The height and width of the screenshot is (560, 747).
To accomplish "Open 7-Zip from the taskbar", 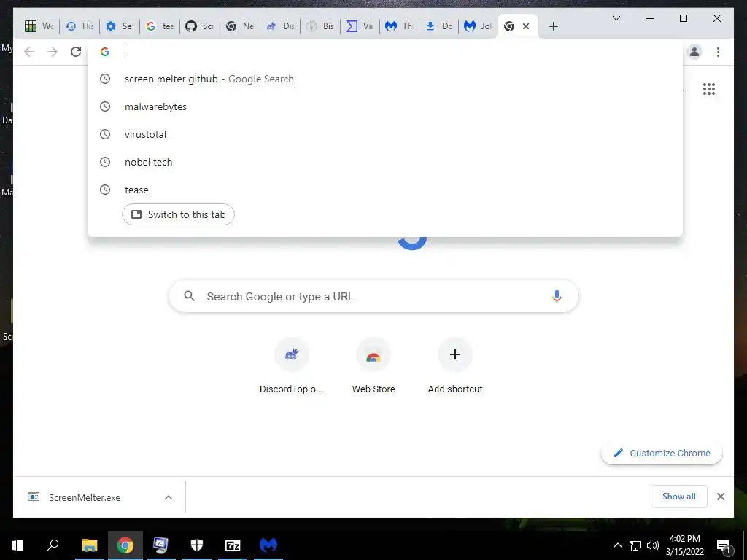I will click(x=233, y=545).
